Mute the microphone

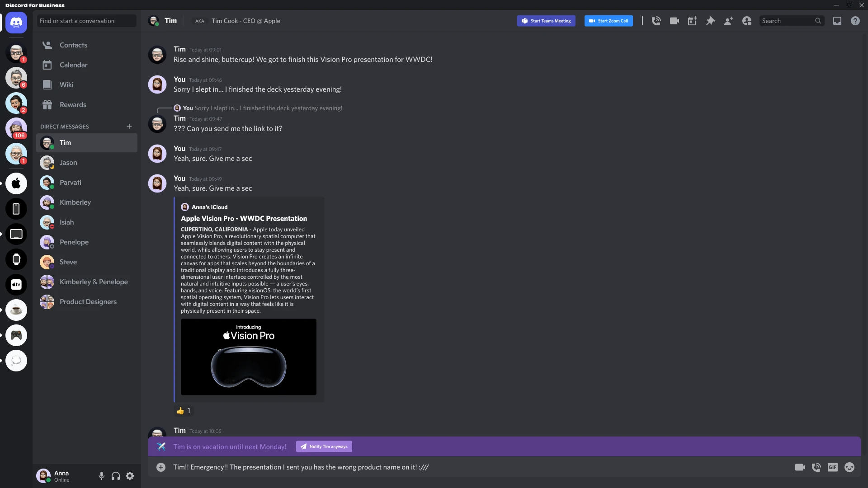102,476
